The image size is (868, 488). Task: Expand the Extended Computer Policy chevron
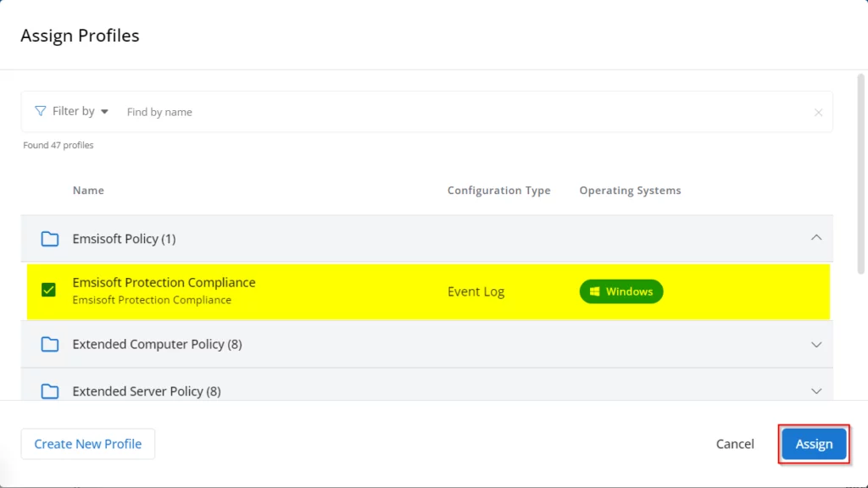[x=816, y=345]
